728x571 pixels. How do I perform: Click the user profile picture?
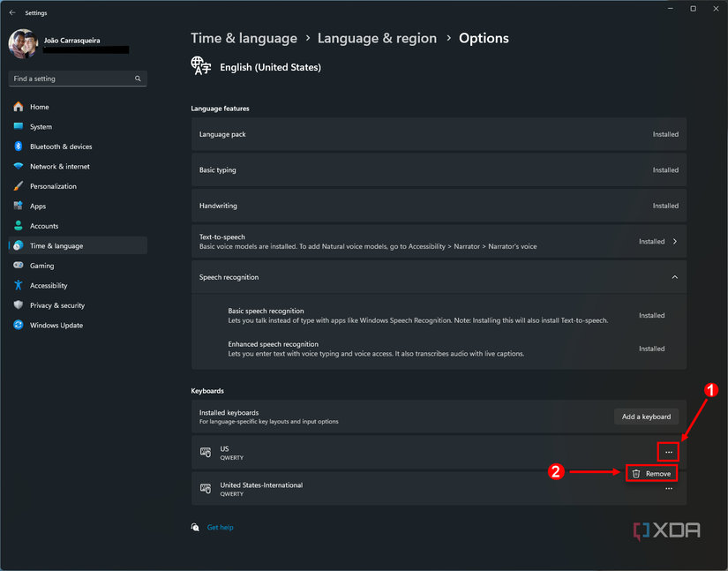(x=23, y=43)
